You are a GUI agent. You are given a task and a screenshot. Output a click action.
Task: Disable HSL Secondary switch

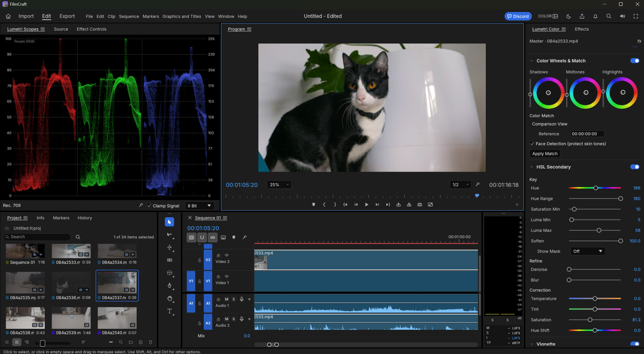[x=635, y=167]
